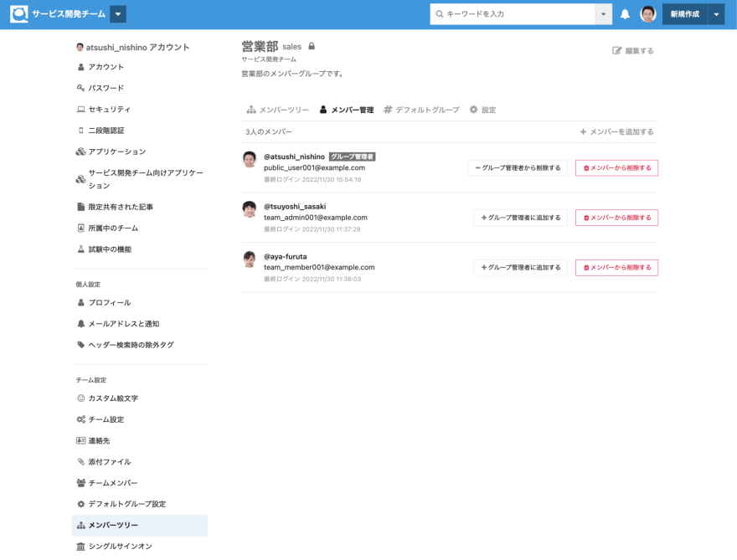Image resolution: width=737 pixels, height=560 pixels.
Task: Open the user avatar menu in header
Action: [648, 14]
